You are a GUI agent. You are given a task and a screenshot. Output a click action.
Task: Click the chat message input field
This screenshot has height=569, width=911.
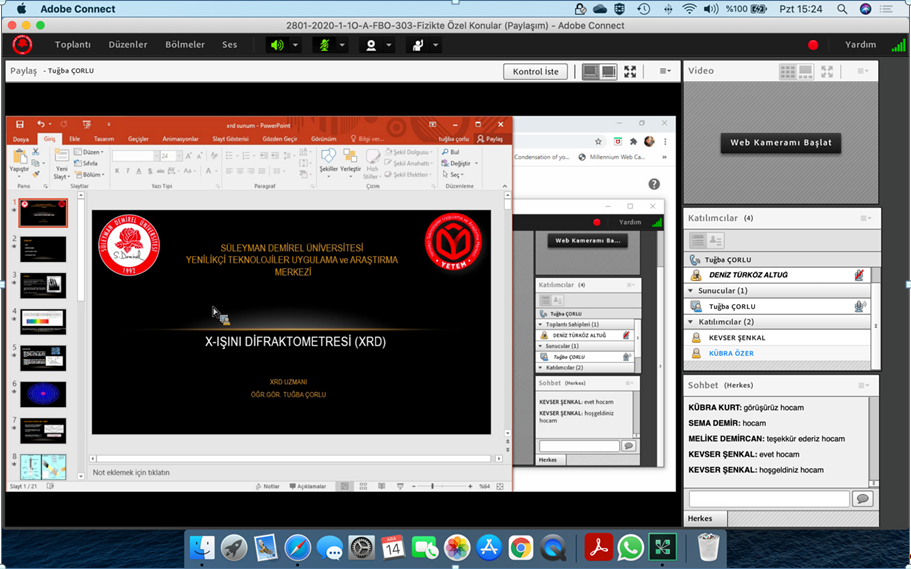(768, 499)
